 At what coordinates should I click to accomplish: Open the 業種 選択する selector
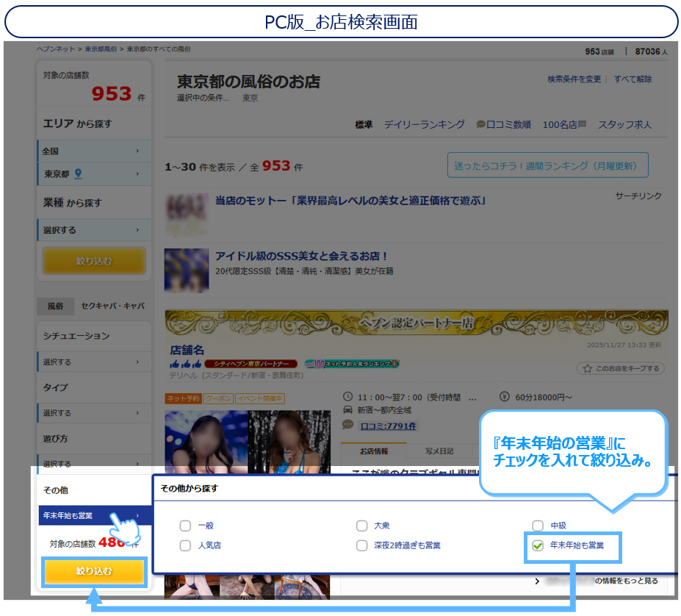93,230
